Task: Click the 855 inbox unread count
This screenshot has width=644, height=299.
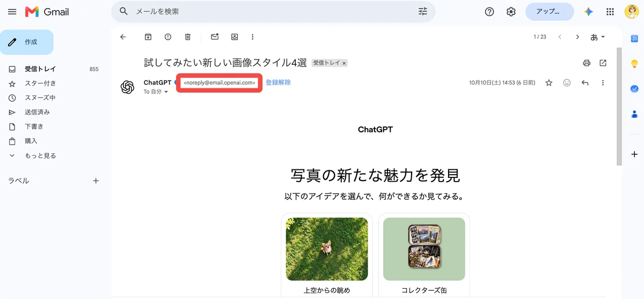Action: 94,69
